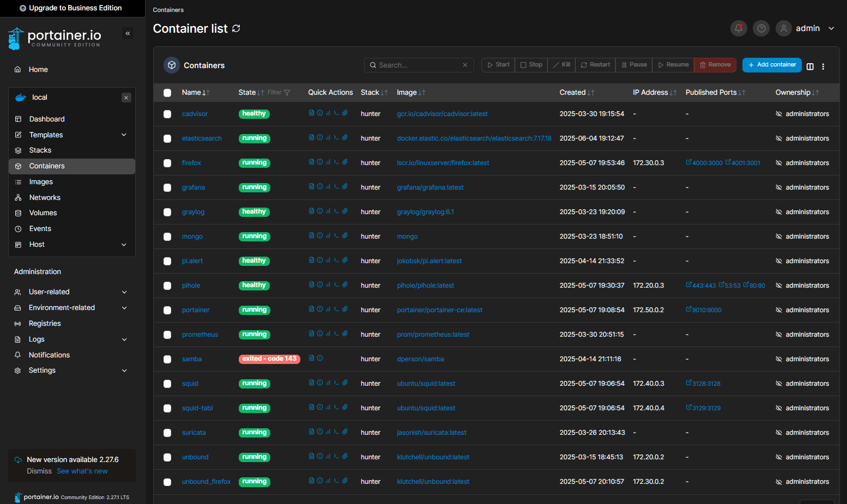
Task: Select the elasticsearch container checkbox
Action: [x=167, y=138]
